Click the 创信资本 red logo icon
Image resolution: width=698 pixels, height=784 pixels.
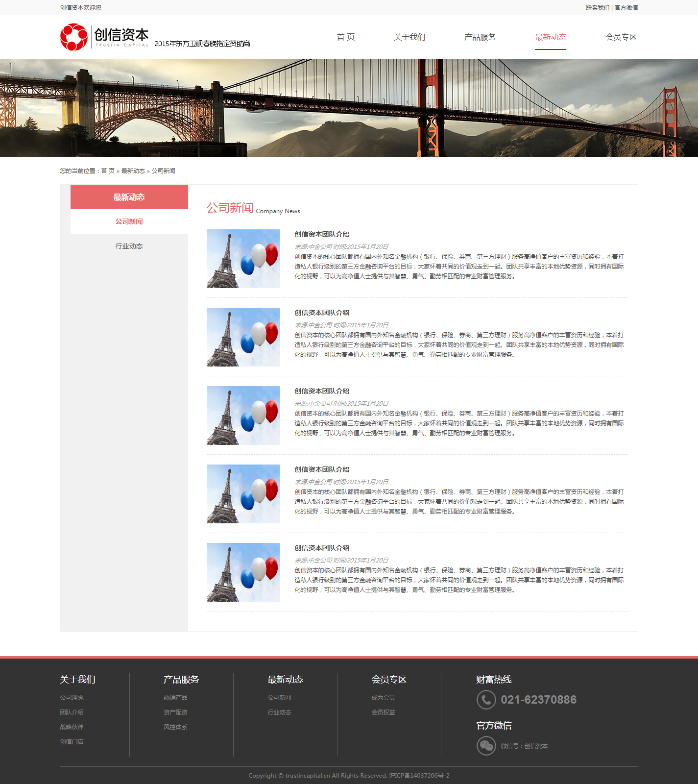tap(74, 37)
